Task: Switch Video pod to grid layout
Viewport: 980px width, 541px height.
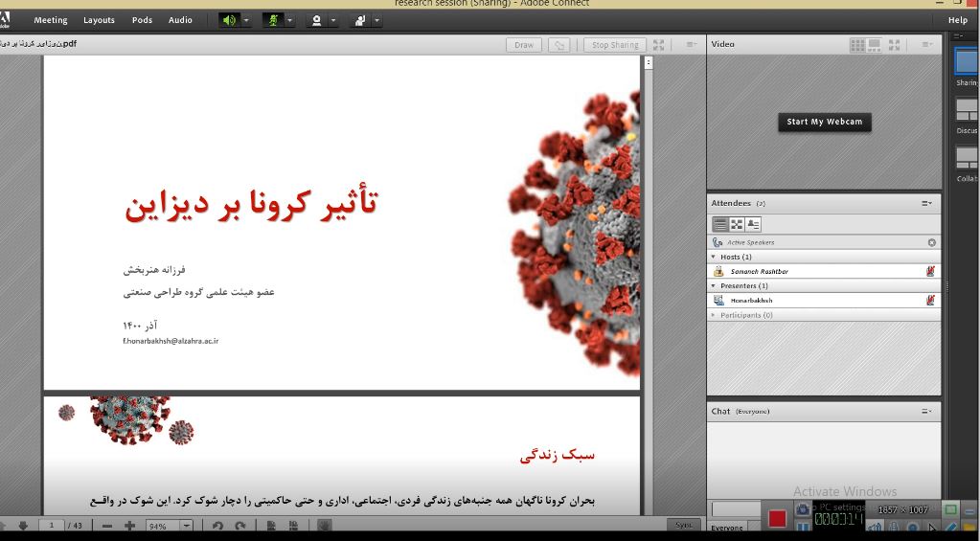Action: click(x=857, y=44)
